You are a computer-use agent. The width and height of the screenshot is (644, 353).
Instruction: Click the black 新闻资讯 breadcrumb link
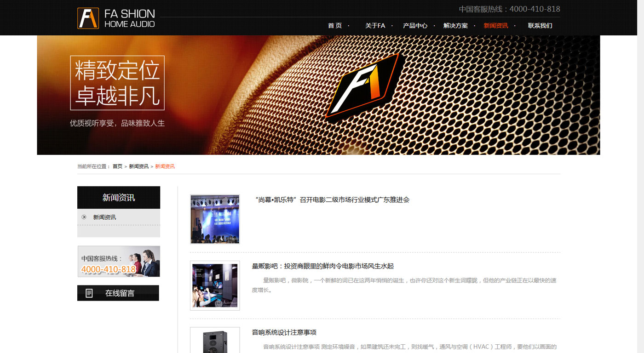(139, 166)
